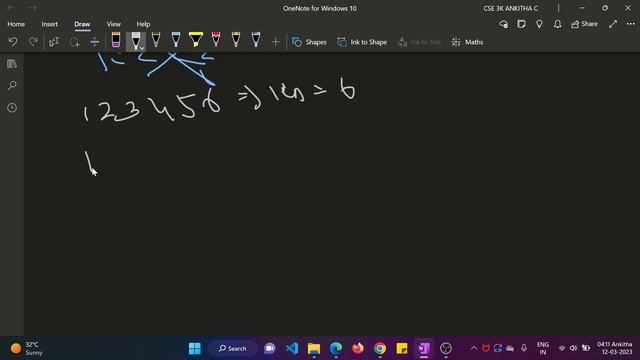Switch to the Draw tab

82,24
